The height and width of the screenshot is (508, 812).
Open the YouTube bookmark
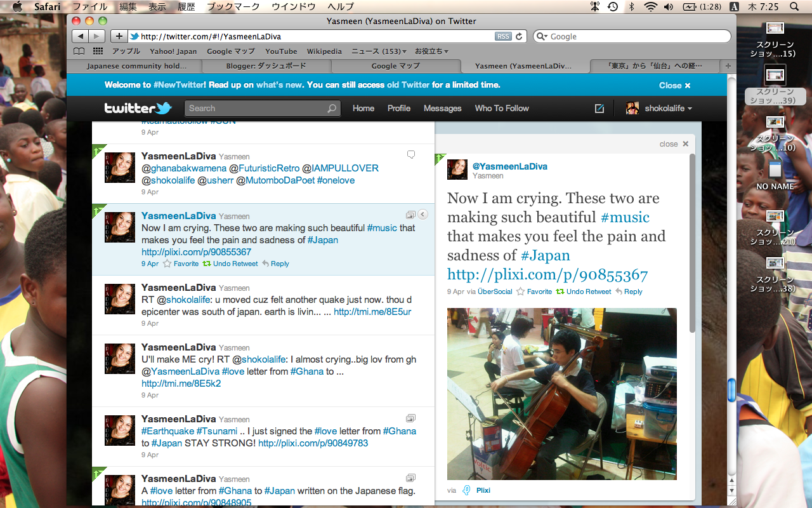[281, 51]
